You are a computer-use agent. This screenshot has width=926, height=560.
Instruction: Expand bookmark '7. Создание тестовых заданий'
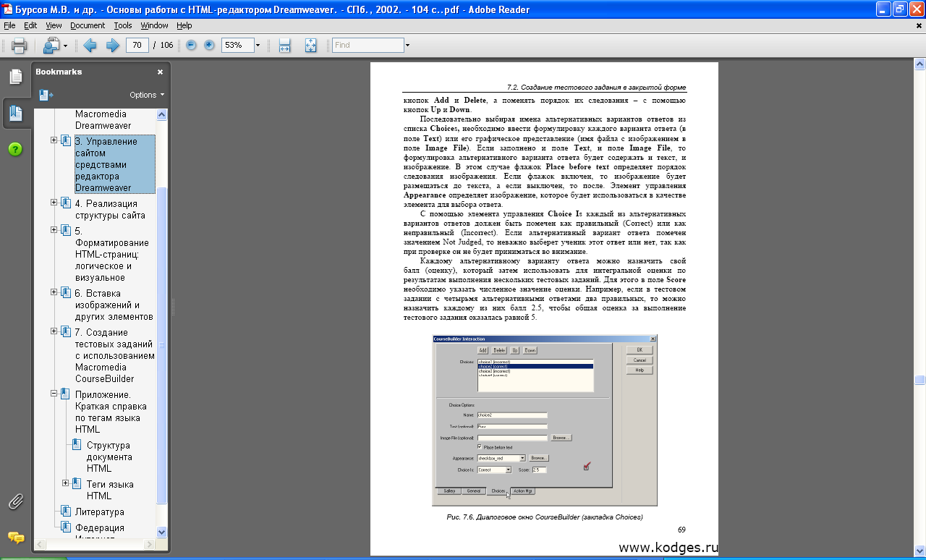click(54, 331)
